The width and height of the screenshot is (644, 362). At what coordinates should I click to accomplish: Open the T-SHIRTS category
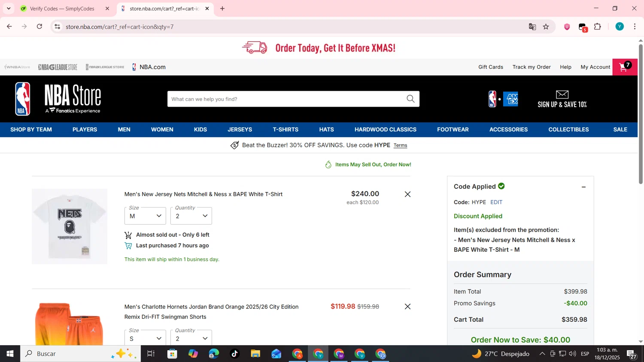coord(286,130)
